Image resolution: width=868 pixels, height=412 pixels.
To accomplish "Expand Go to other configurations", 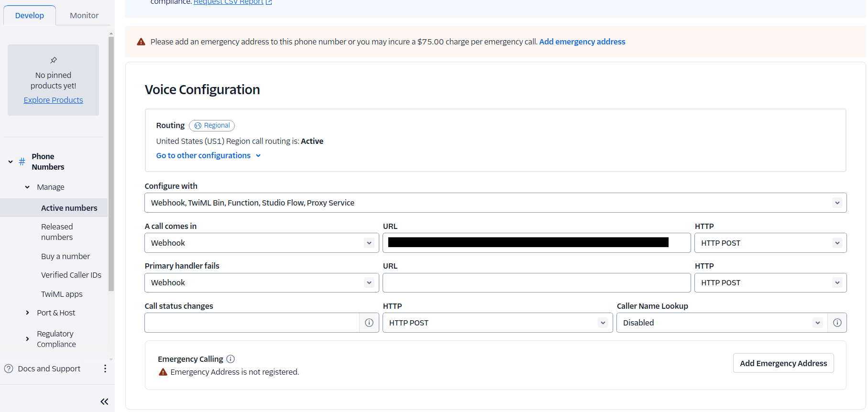I will [x=208, y=155].
